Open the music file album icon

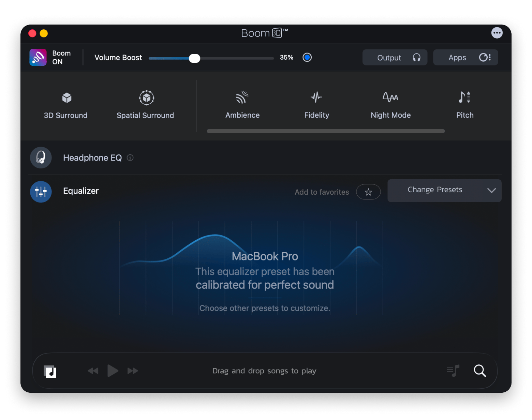(x=50, y=371)
